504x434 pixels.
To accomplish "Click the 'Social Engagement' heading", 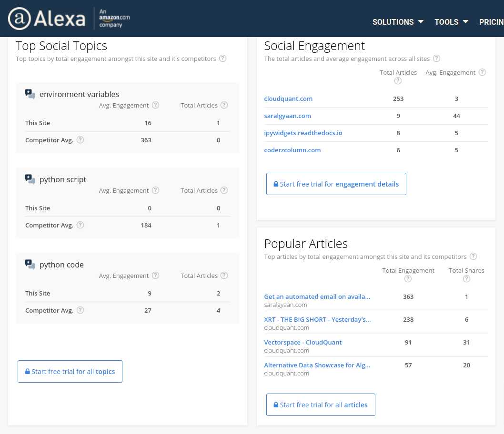I will [314, 46].
